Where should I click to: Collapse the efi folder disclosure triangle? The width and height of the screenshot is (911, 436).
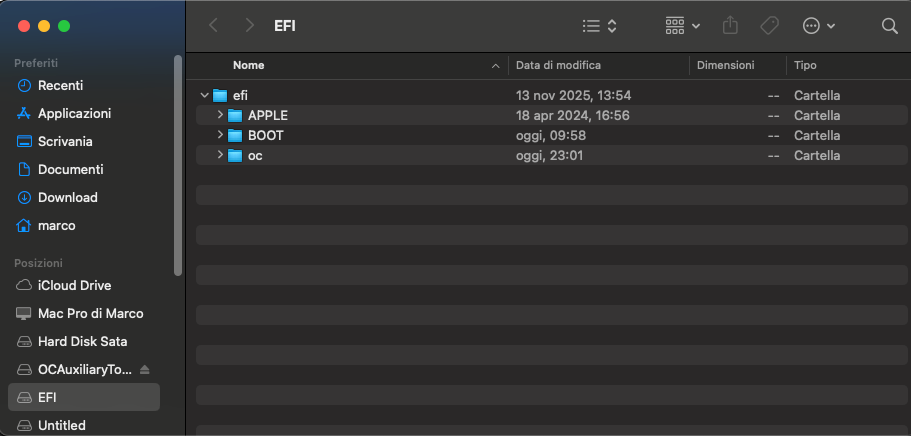click(204, 96)
